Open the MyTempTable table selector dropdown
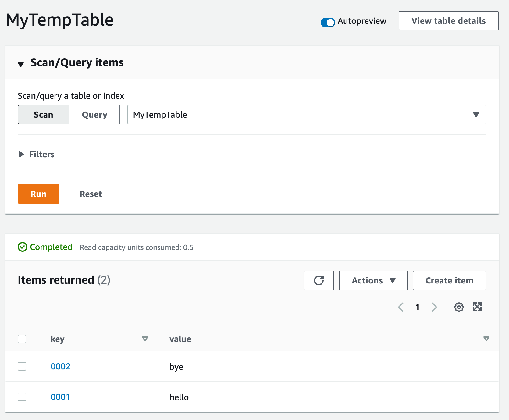Screen dimensions: 509x420 point(476,115)
